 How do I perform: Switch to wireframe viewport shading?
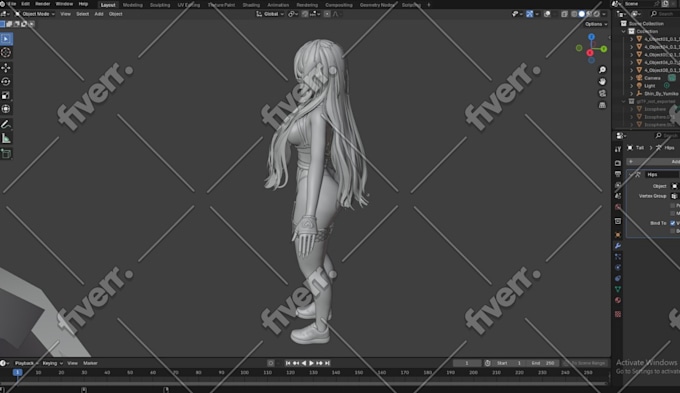pyautogui.click(x=574, y=14)
